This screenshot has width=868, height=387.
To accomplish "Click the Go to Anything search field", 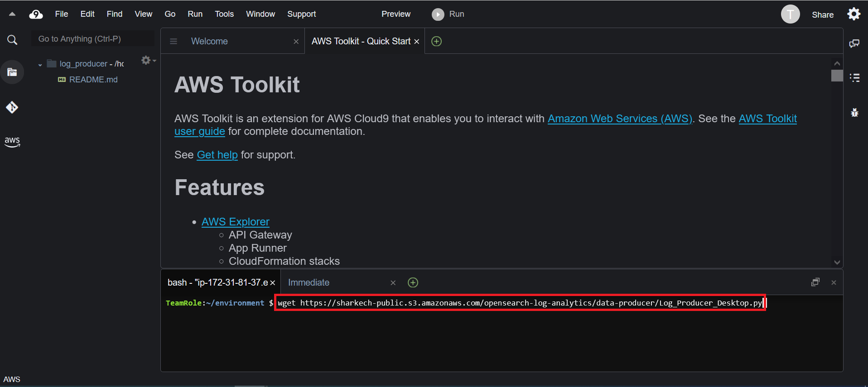I will click(x=92, y=39).
